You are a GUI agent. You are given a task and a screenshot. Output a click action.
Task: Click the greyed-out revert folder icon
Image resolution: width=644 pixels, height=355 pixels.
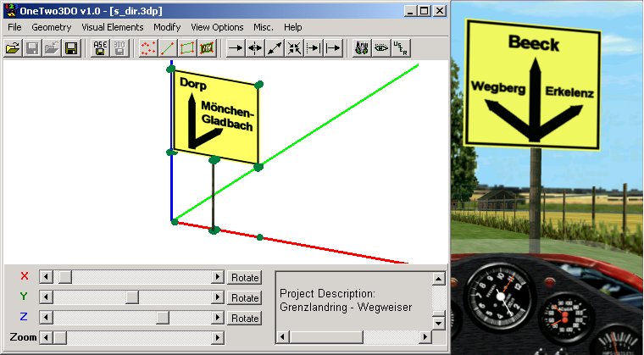(x=53, y=48)
